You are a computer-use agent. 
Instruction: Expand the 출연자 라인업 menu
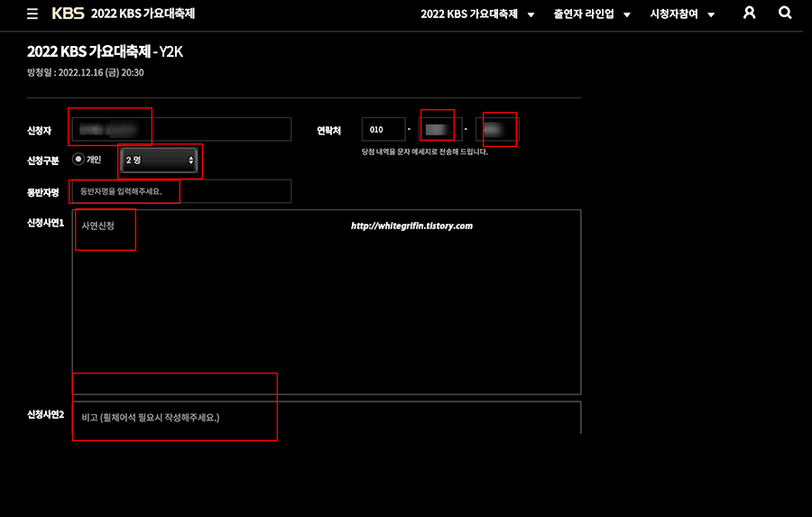(x=591, y=14)
